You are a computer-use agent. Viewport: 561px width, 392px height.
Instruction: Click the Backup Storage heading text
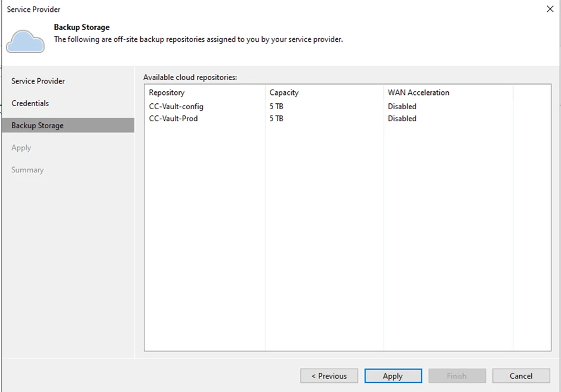coord(82,27)
